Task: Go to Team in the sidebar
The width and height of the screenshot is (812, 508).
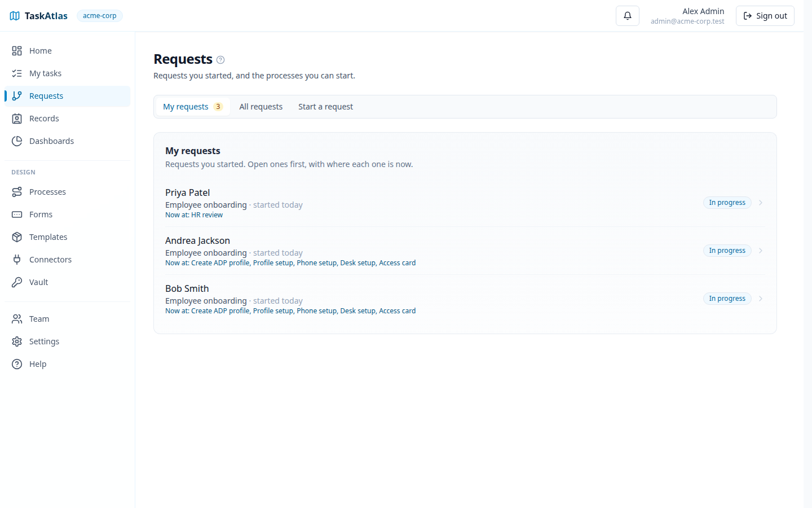Action: (67, 319)
